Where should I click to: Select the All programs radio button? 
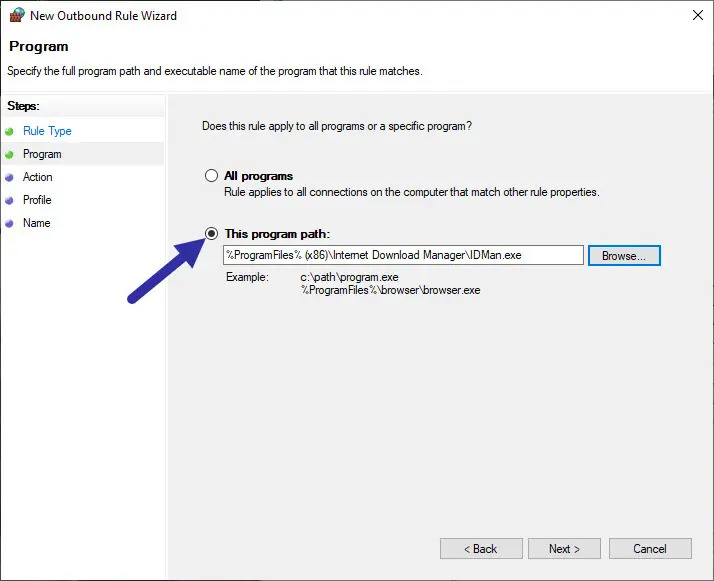(211, 176)
